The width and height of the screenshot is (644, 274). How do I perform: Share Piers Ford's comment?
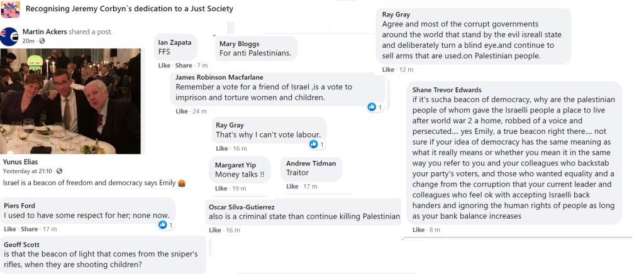(x=30, y=229)
